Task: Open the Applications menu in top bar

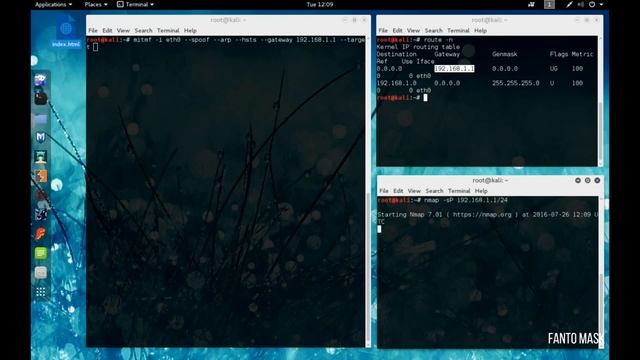Action: (53, 4)
